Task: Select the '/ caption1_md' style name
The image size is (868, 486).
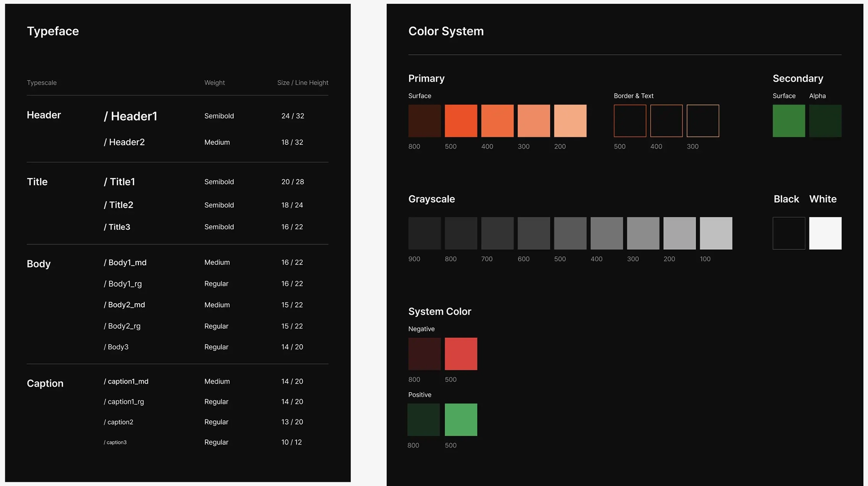Action: [x=126, y=381]
